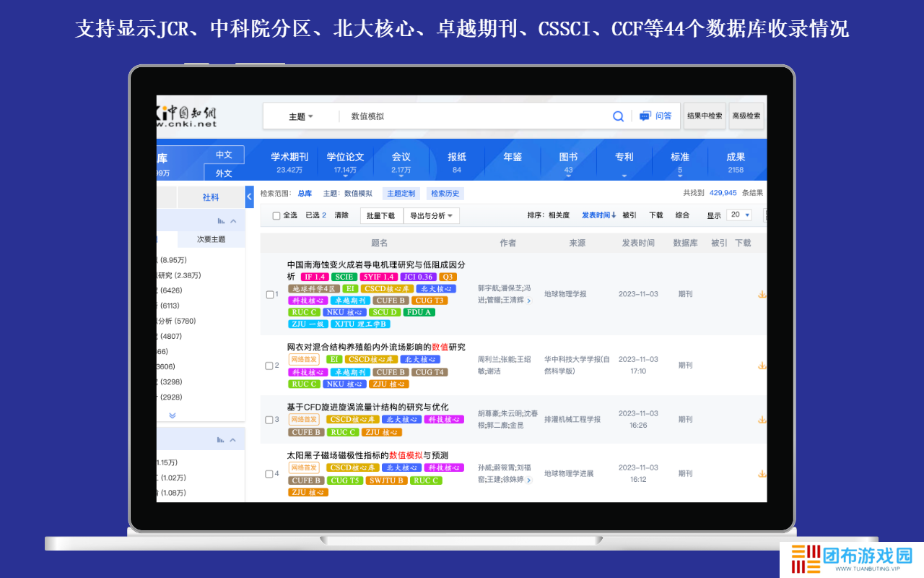Download the 太阳黑子磁场磁极性 article
This screenshot has height=578, width=924.
point(762,473)
